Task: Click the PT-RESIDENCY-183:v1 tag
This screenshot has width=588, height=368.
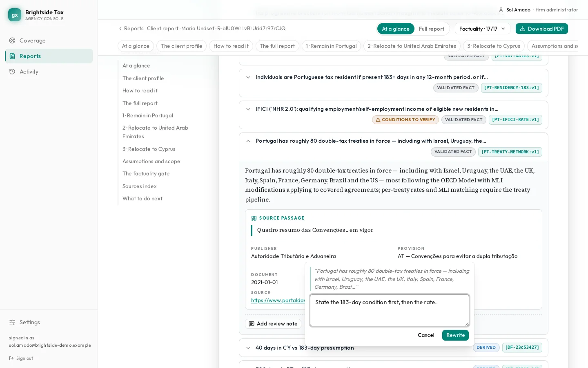Action: [x=511, y=88]
